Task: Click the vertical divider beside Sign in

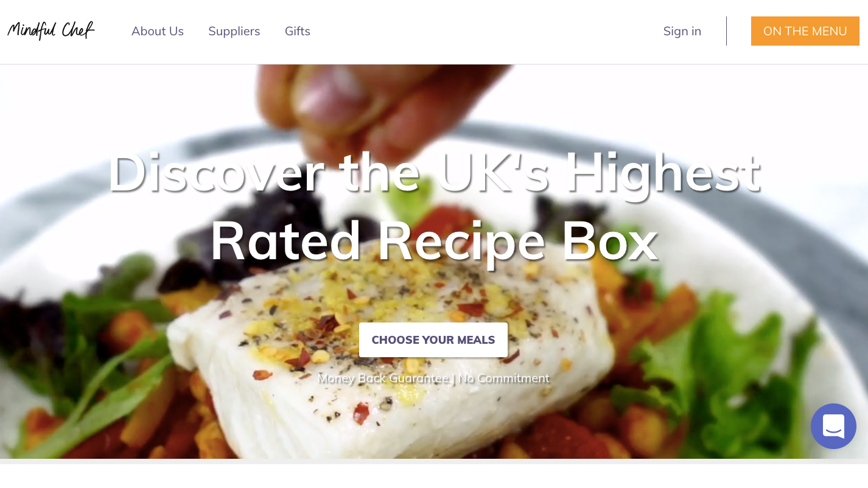Action: [726, 31]
